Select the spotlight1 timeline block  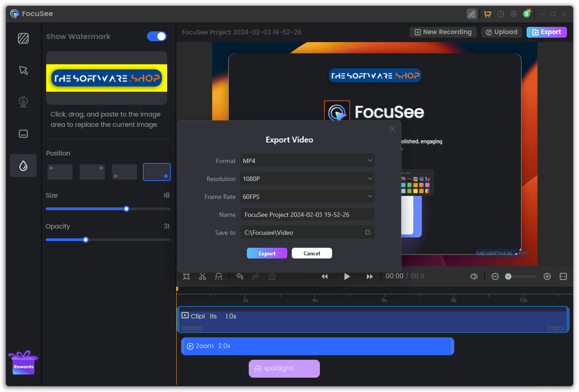284,368
